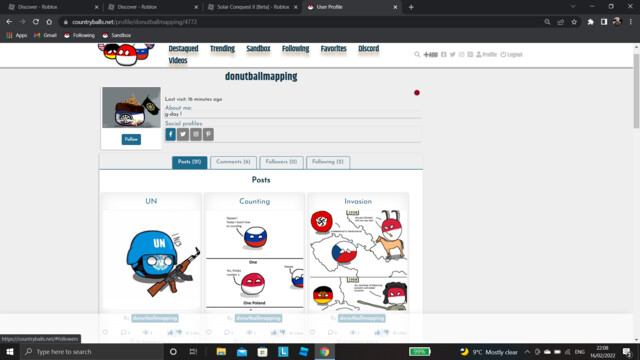Switch to the Comments (6) tab
The image size is (640, 360).
[x=233, y=162]
